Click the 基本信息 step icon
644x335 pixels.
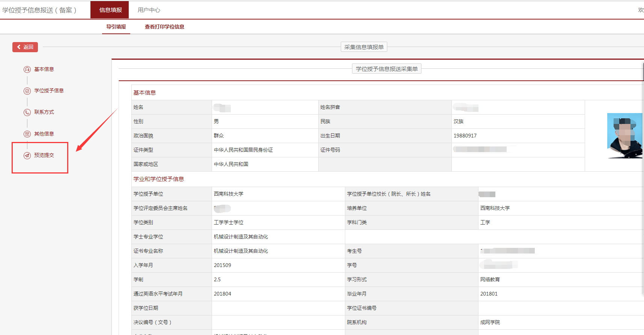27,69
